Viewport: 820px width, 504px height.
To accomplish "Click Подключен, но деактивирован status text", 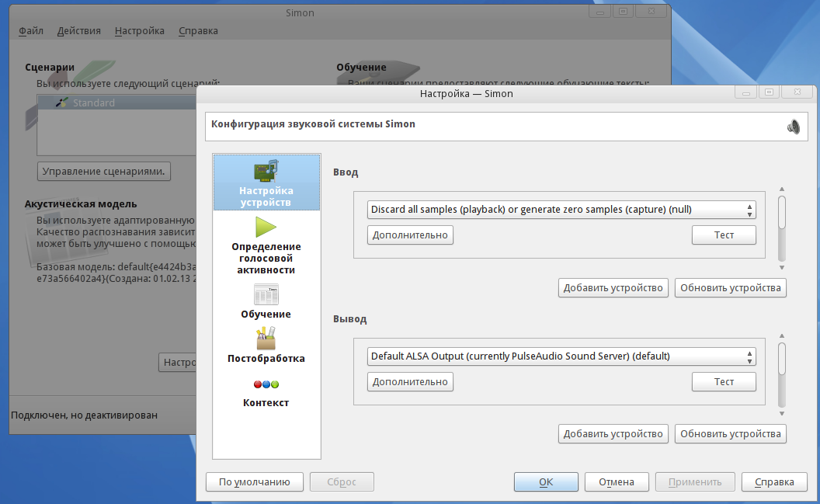I will [x=84, y=415].
